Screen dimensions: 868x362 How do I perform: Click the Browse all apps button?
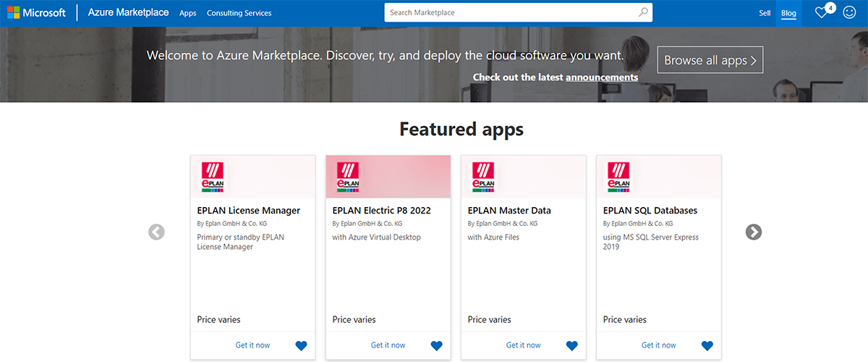point(710,60)
